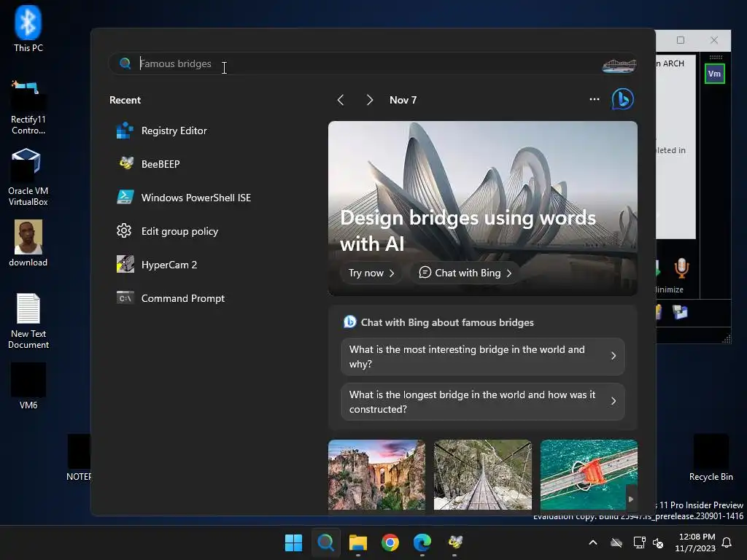
Task: Click the Famous bridges search field
Action: click(x=373, y=64)
